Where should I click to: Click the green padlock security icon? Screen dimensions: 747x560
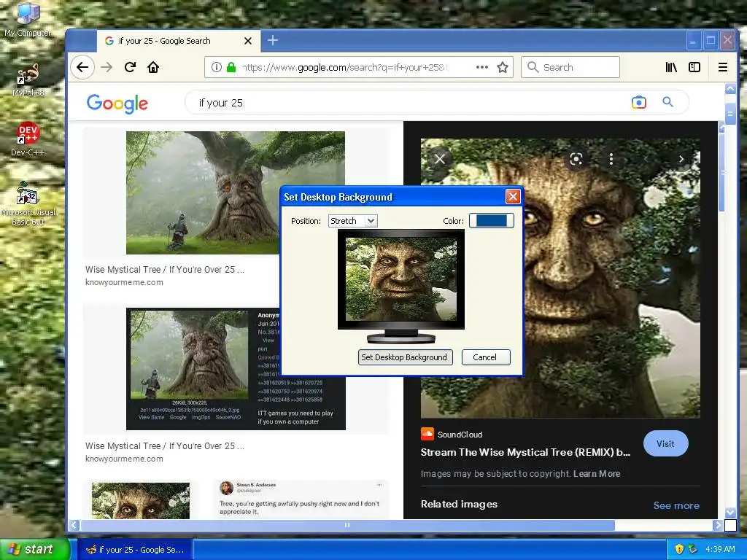point(231,67)
